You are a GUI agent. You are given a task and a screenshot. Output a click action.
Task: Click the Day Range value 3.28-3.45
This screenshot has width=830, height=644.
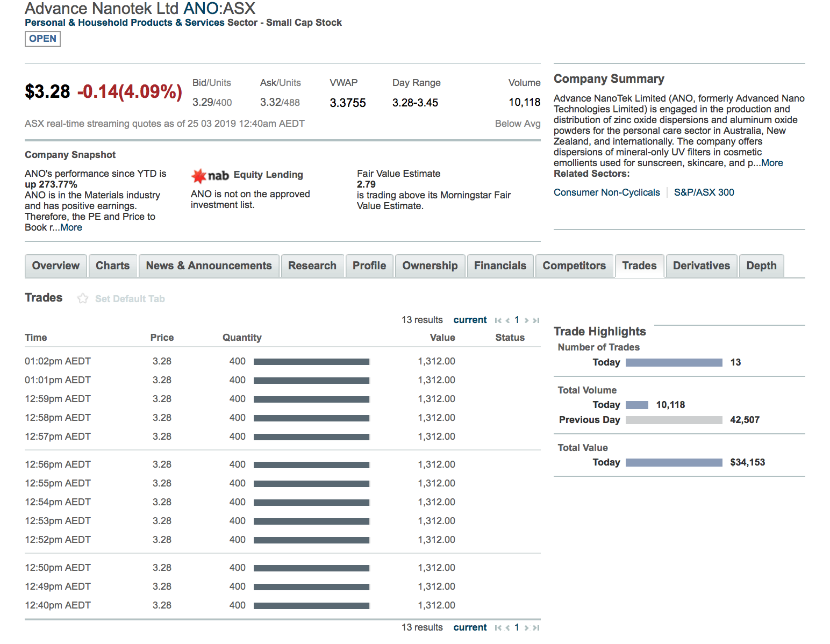[x=415, y=103]
